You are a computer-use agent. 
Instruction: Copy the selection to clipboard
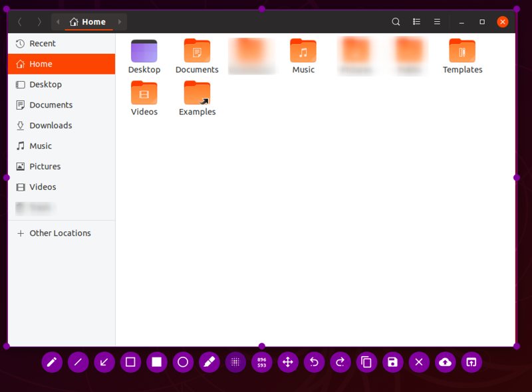pyautogui.click(x=366, y=362)
